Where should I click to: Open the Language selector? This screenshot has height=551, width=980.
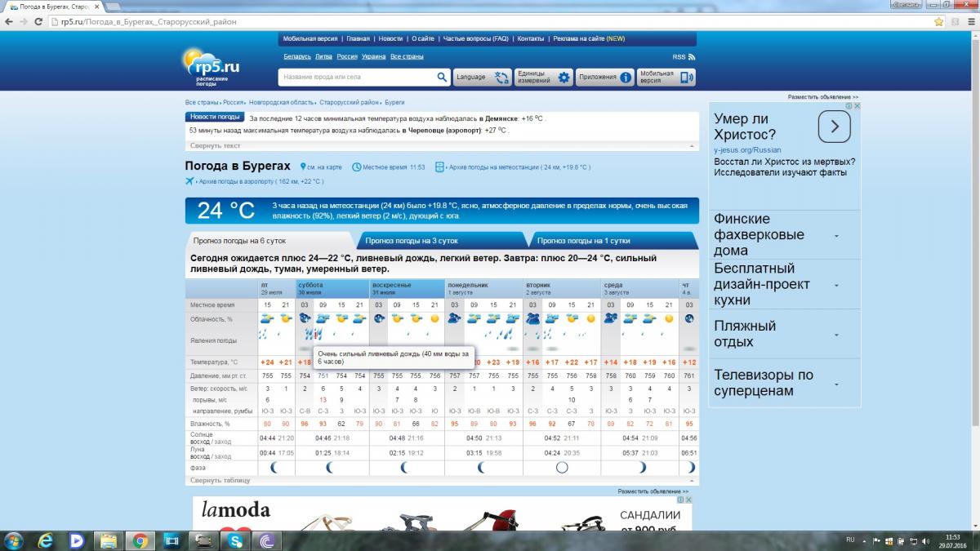tap(482, 78)
